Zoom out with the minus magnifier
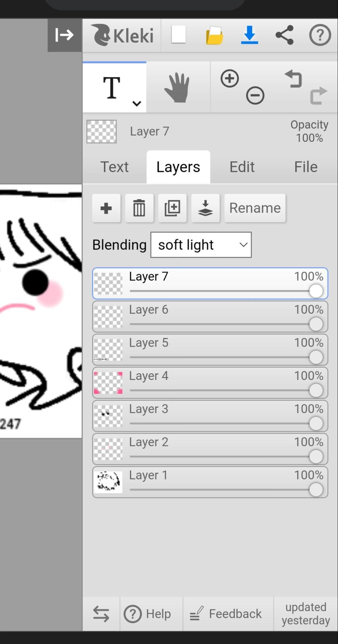This screenshot has width=338, height=644. 255,95
